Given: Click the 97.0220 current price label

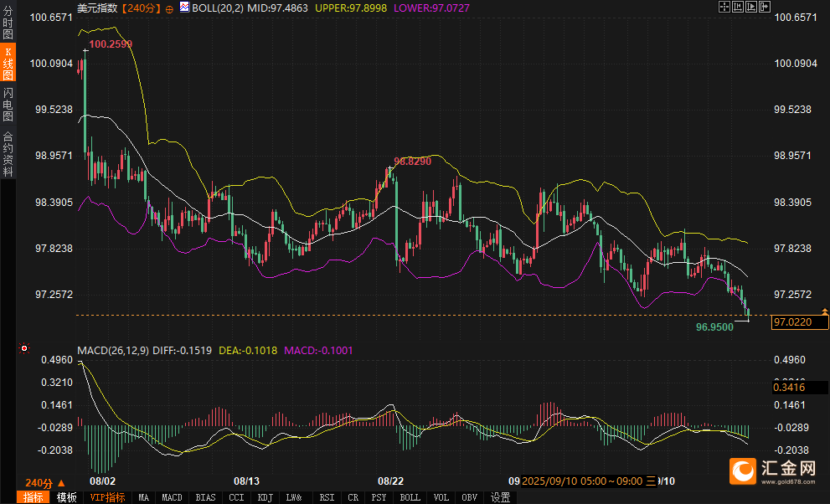Looking at the screenshot, I should click(x=793, y=322).
